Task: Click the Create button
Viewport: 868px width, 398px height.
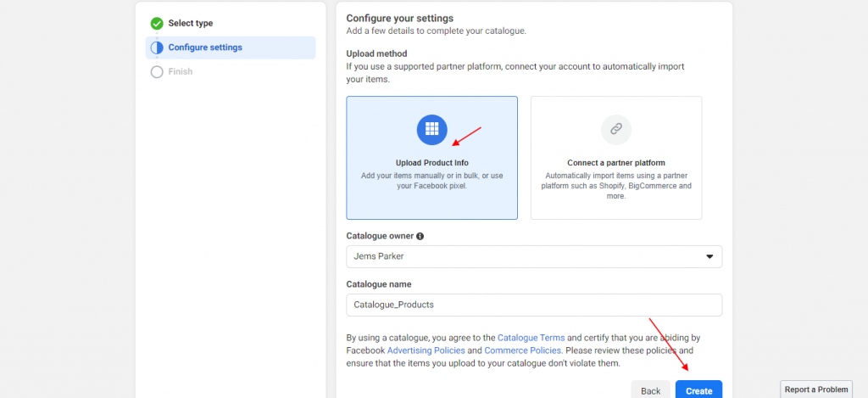Action: [699, 390]
